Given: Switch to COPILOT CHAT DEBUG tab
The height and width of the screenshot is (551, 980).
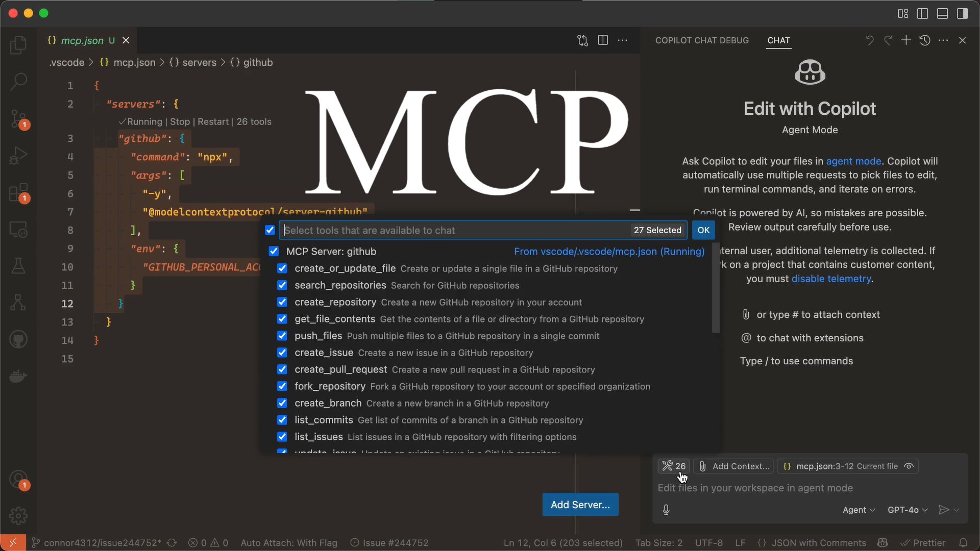Looking at the screenshot, I should 702,40.
